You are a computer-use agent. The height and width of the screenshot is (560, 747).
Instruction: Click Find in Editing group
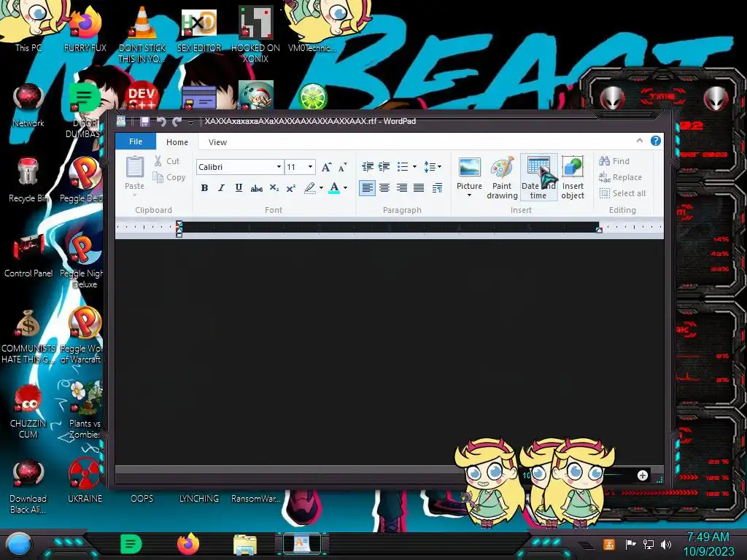(x=614, y=161)
